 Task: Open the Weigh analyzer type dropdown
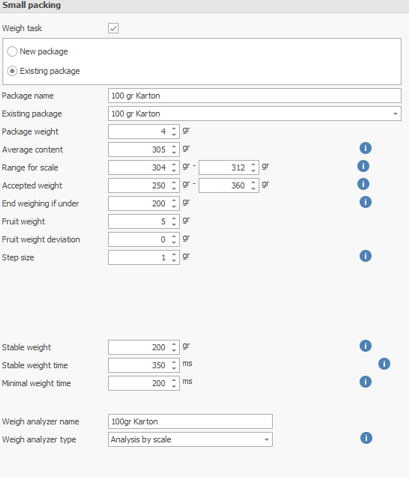pos(266,440)
